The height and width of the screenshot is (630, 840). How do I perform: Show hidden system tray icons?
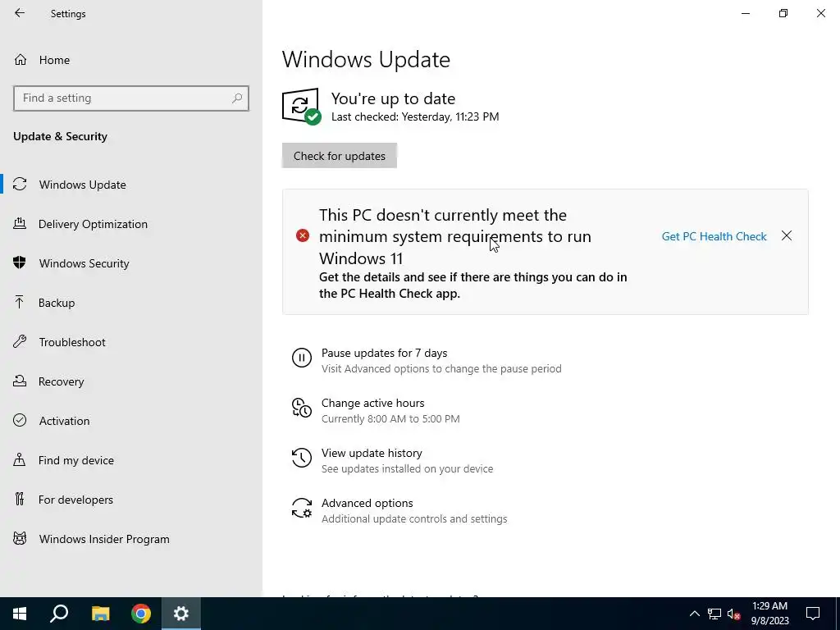tap(694, 614)
